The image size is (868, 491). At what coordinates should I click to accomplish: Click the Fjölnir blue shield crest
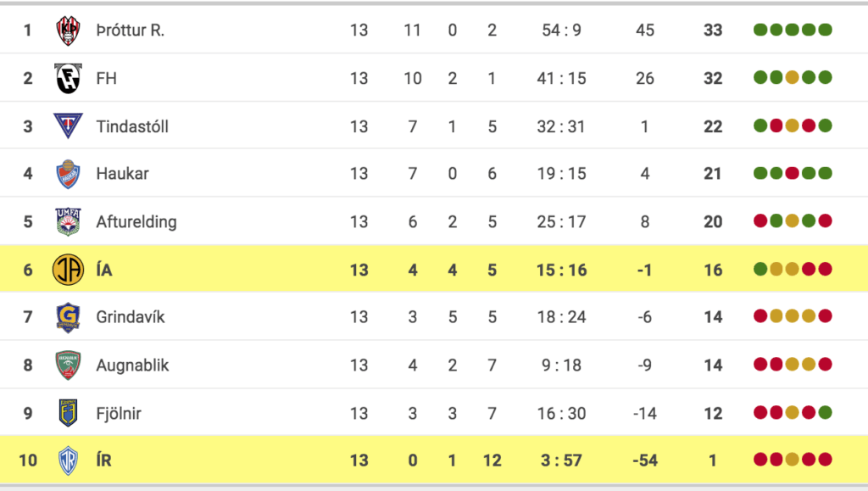pyautogui.click(x=68, y=413)
